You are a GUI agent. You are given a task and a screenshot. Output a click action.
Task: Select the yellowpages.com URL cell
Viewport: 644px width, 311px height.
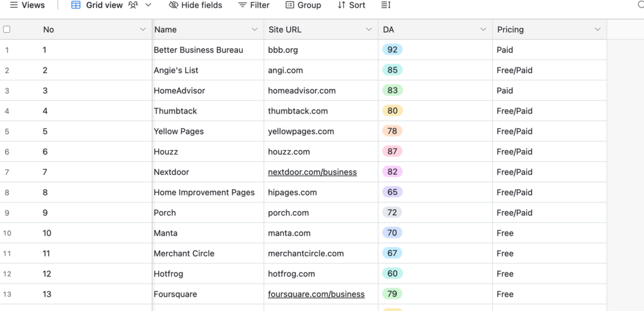coord(321,131)
